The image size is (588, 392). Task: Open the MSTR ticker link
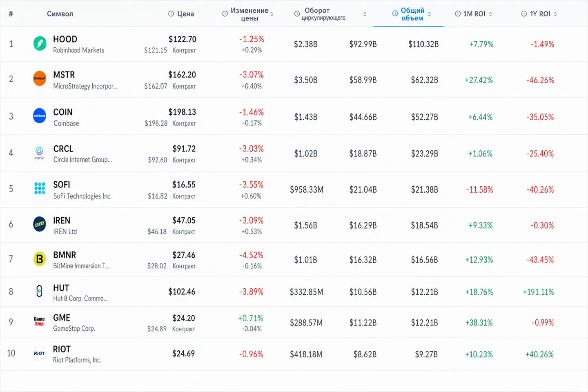64,75
